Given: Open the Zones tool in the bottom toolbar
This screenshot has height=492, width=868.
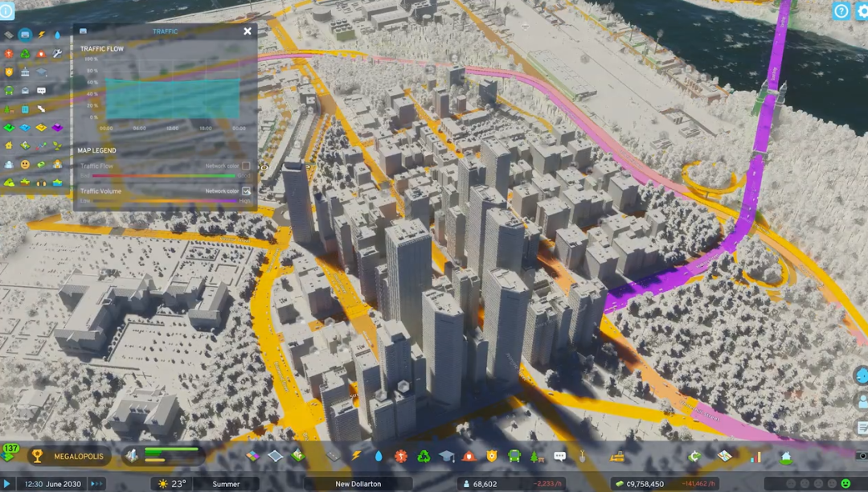Looking at the screenshot, I should click(x=252, y=456).
